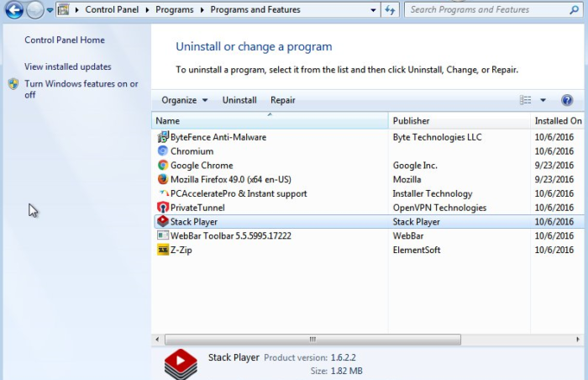Click the WebBar Toolbar icon in list
Image resolution: width=588 pixels, height=380 pixels.
[x=163, y=235]
